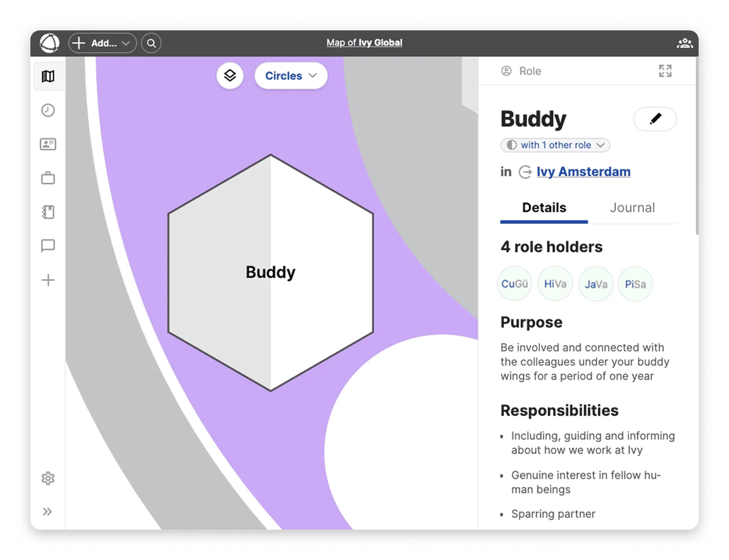This screenshot has height=560, width=729.
Task: Open the Ivy Amsterdam circle link
Action: tap(583, 171)
